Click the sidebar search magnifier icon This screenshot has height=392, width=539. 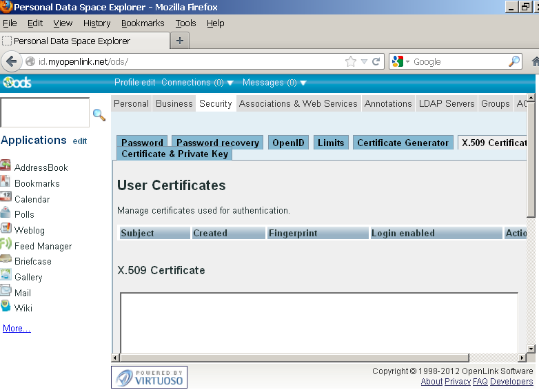pos(99,115)
